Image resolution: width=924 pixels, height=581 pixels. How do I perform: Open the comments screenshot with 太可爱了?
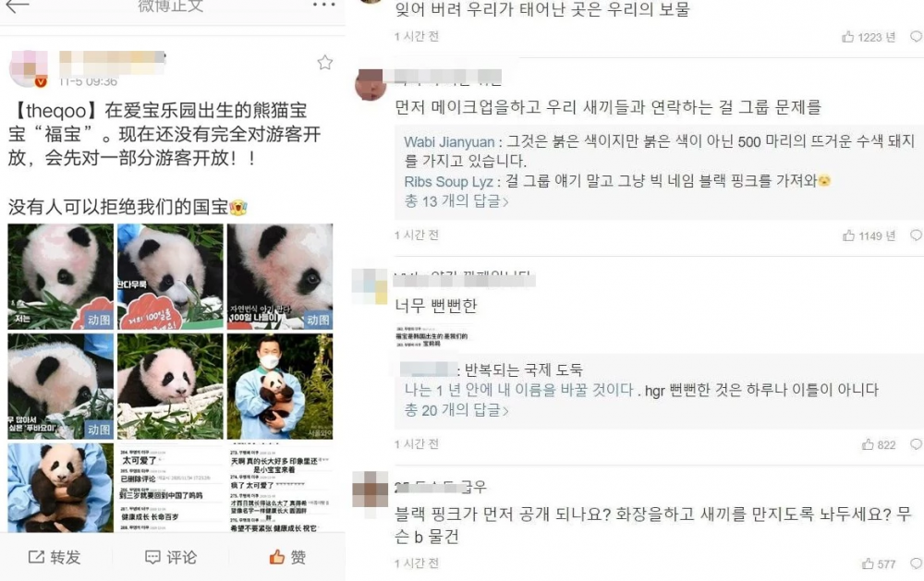(x=170, y=488)
